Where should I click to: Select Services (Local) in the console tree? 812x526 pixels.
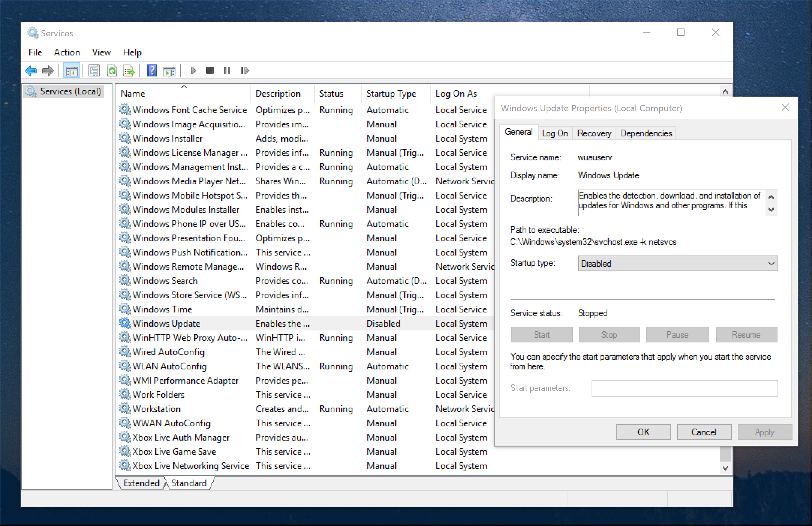63,91
